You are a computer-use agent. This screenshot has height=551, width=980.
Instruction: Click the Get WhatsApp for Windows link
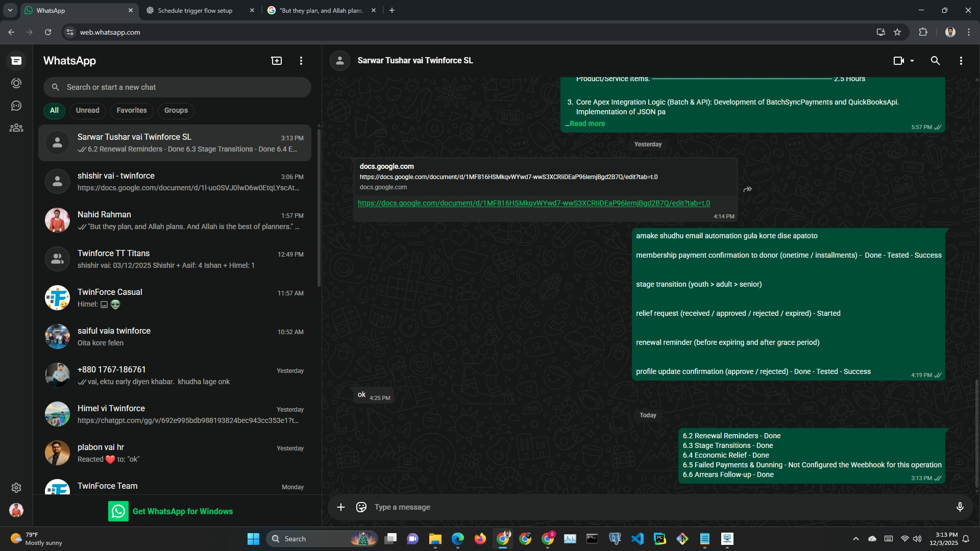[x=182, y=511]
